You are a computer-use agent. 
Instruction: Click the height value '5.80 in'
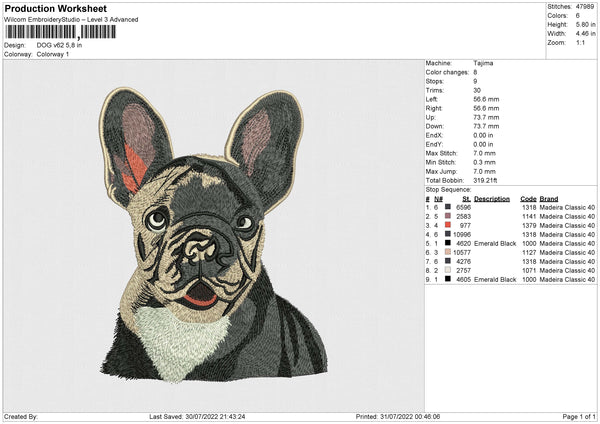(x=585, y=24)
